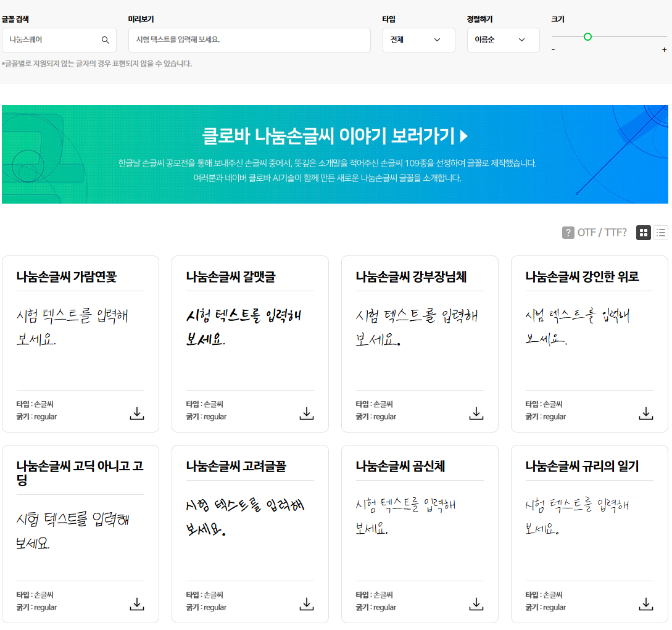672x630 pixels.
Task: Click the 미리보기 preview text input field
Action: click(x=249, y=39)
